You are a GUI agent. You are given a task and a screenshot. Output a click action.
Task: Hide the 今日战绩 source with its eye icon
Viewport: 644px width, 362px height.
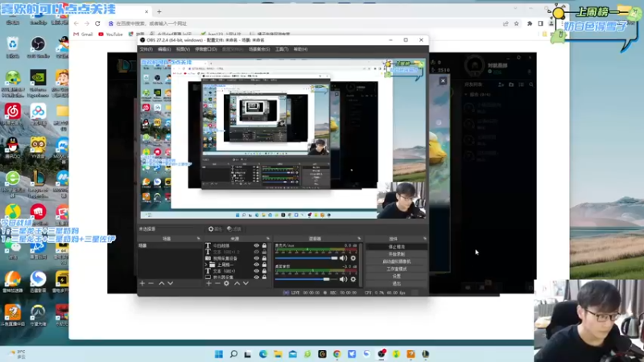(257, 246)
